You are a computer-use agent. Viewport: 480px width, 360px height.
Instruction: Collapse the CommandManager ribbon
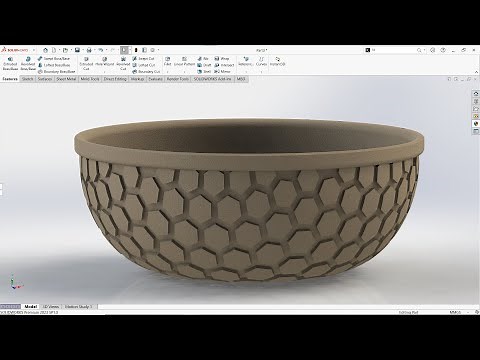[476, 72]
